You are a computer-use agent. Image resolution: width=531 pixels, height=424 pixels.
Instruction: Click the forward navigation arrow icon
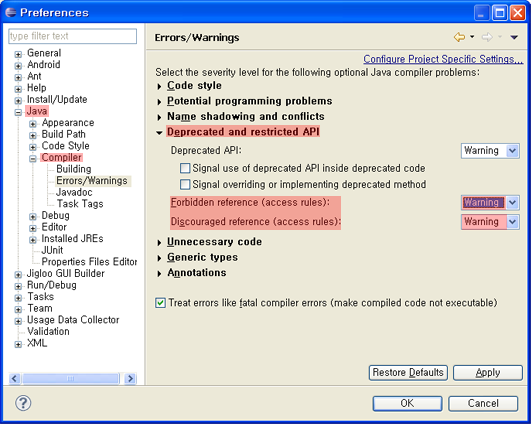click(x=487, y=37)
